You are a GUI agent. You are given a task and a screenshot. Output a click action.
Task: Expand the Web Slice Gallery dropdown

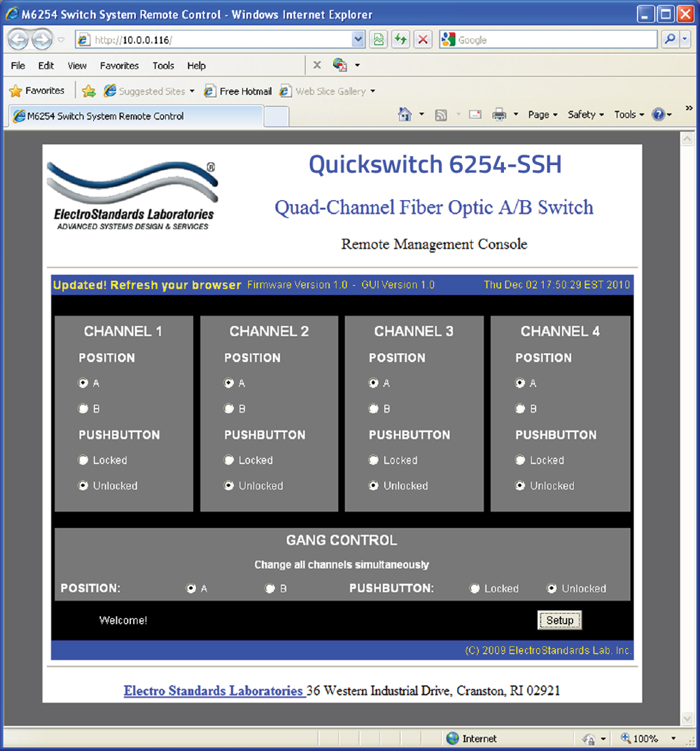[373, 91]
